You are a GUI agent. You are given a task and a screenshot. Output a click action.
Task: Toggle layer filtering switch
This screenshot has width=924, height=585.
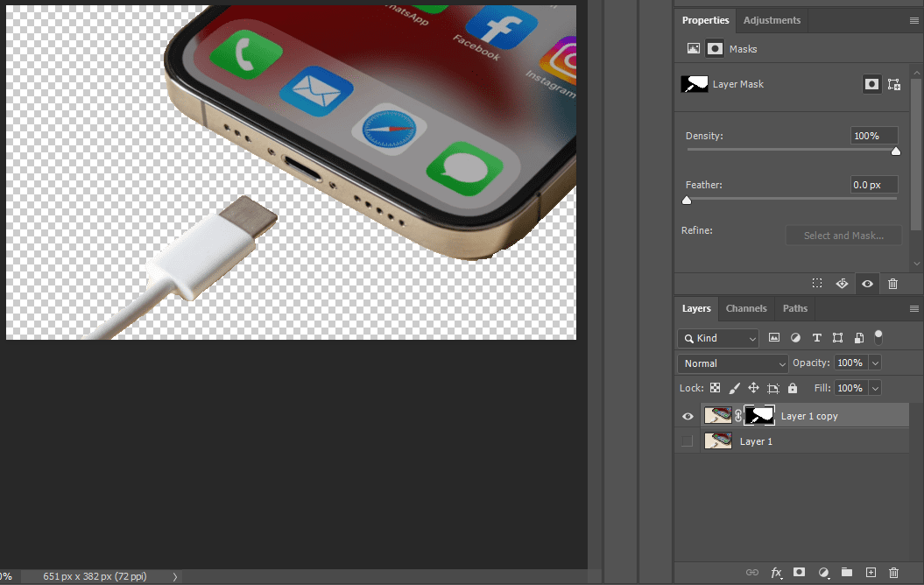click(878, 337)
